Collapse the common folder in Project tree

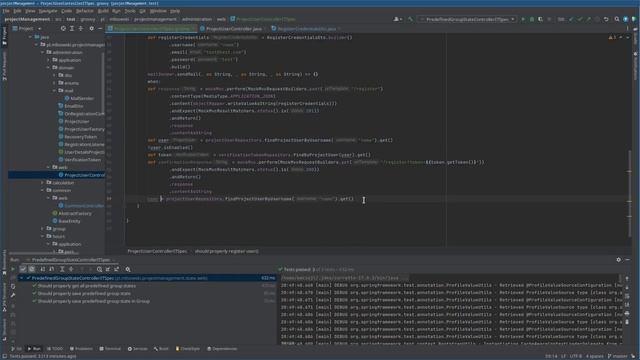pos(42,190)
